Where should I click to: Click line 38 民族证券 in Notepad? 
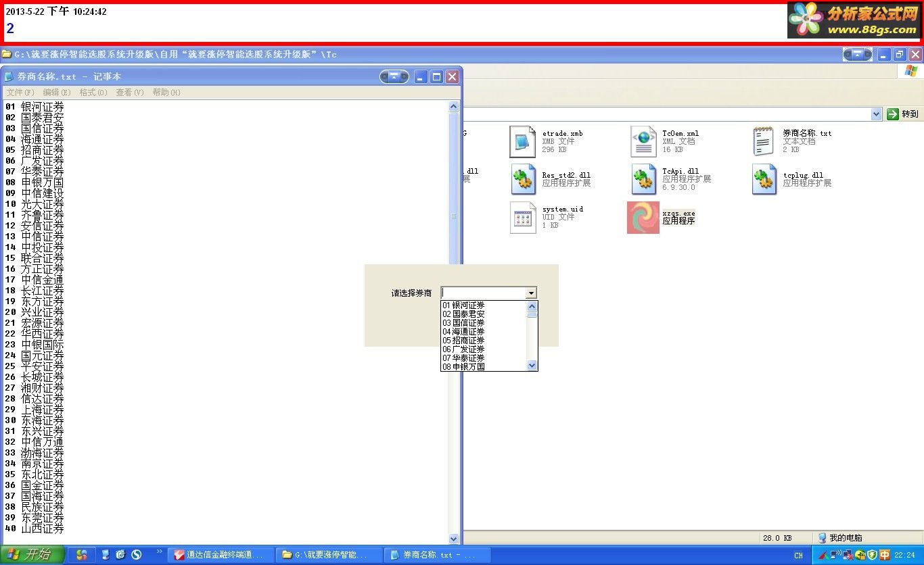coord(34,507)
